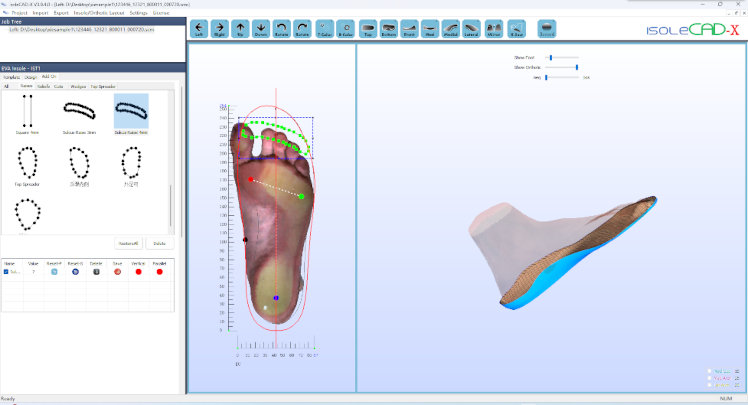Select the Toe Spreader shape thumbnail
This screenshot has width=748, height=405.
point(29,161)
